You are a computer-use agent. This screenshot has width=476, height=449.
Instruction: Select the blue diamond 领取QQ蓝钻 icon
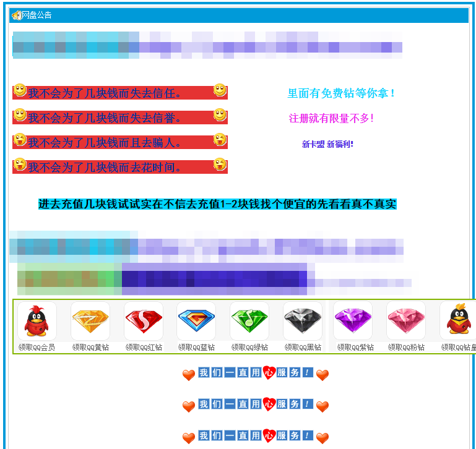196,321
